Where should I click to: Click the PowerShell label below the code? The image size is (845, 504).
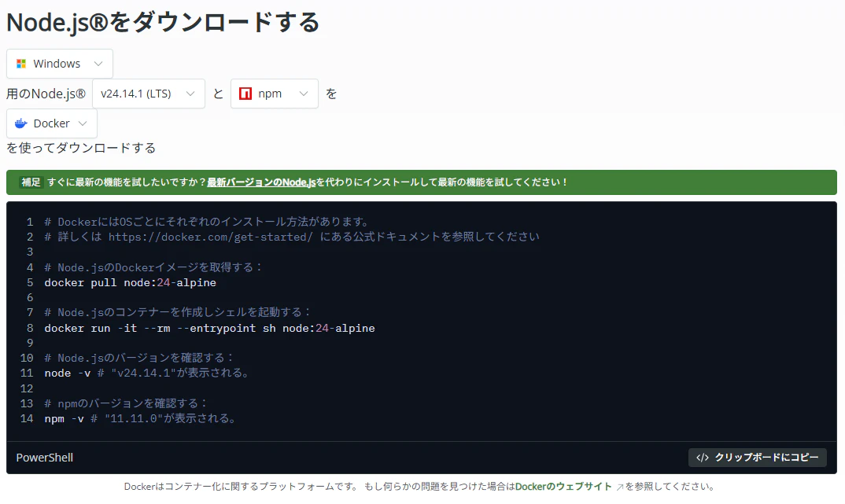click(45, 458)
